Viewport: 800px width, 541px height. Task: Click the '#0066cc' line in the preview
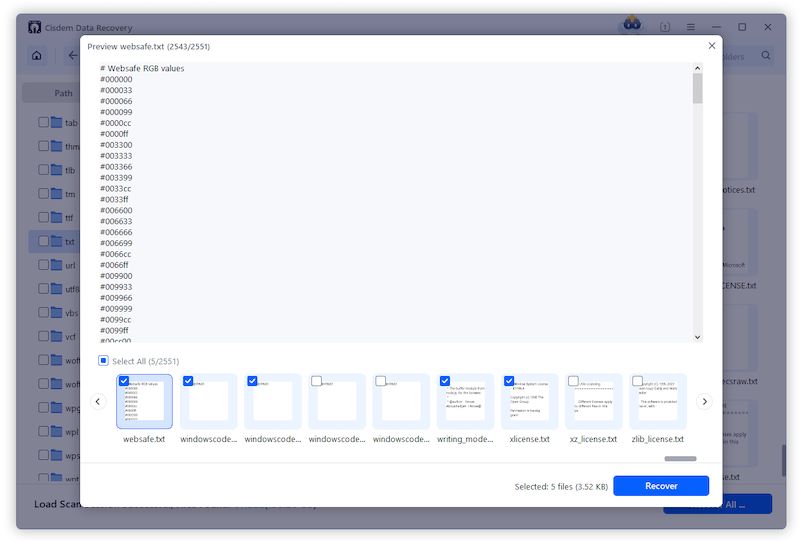[116, 254]
